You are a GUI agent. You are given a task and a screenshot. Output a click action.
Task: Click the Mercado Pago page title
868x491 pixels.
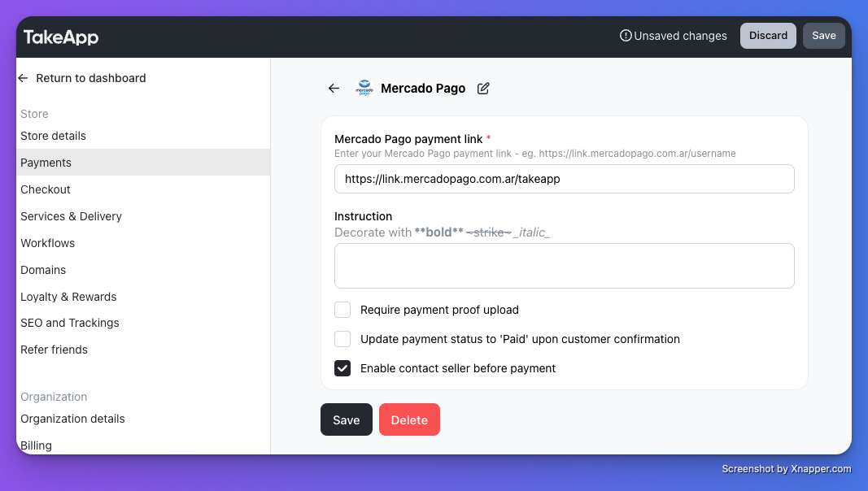coord(423,89)
